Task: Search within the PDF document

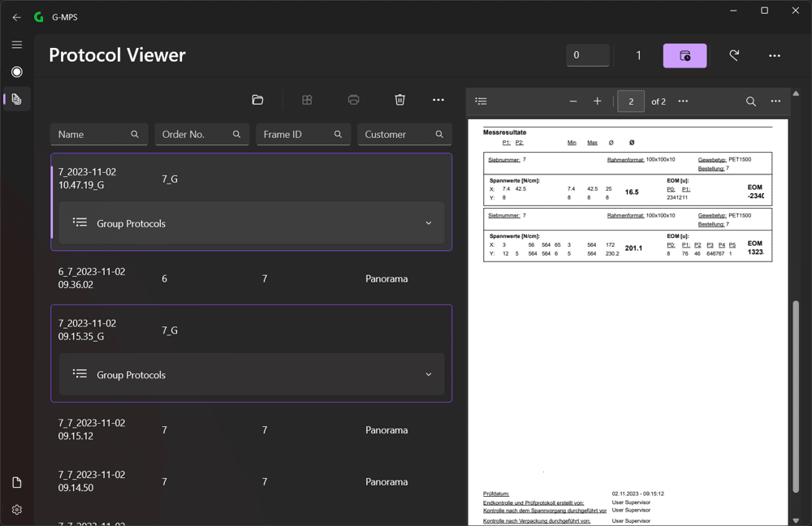Action: (751, 101)
